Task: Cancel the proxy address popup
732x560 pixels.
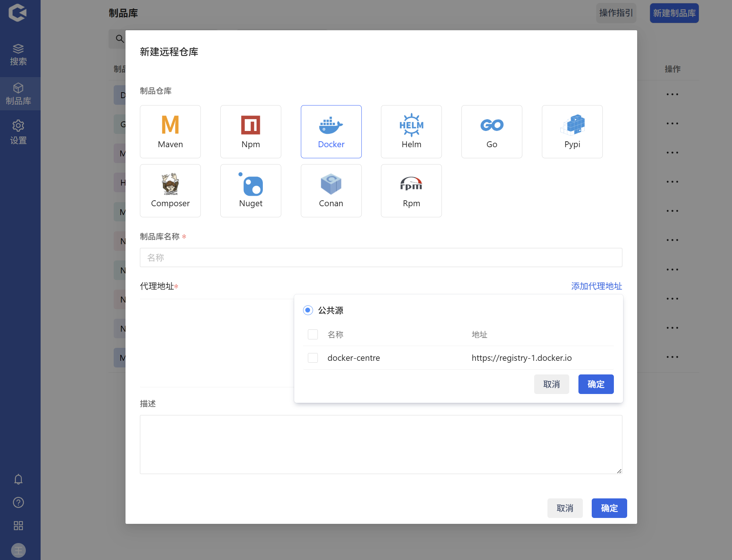Action: pos(551,384)
